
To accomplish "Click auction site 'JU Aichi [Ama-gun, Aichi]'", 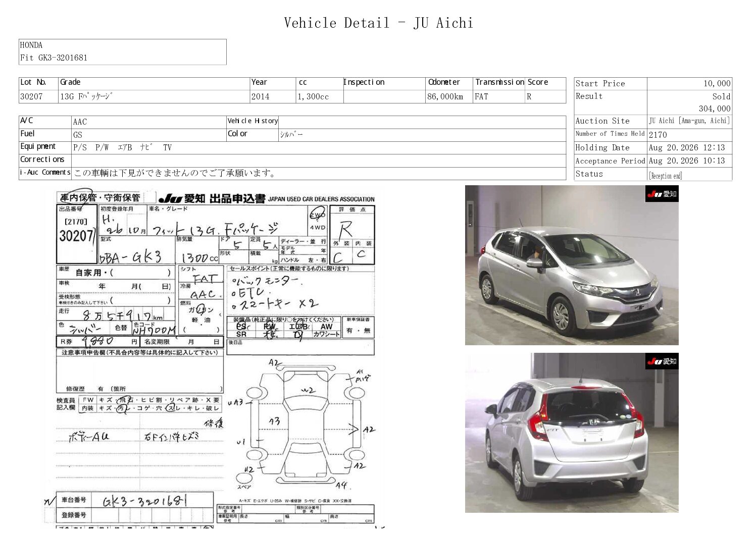I will tap(689, 121).
